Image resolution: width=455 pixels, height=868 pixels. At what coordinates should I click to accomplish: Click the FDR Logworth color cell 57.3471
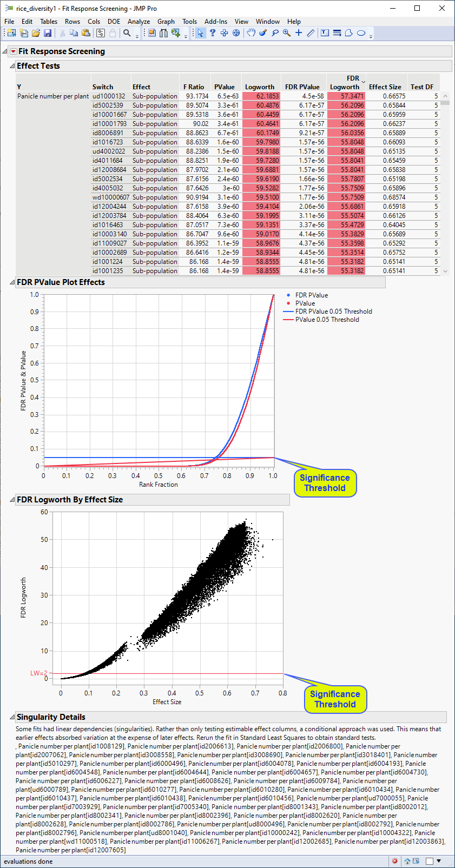[x=346, y=96]
